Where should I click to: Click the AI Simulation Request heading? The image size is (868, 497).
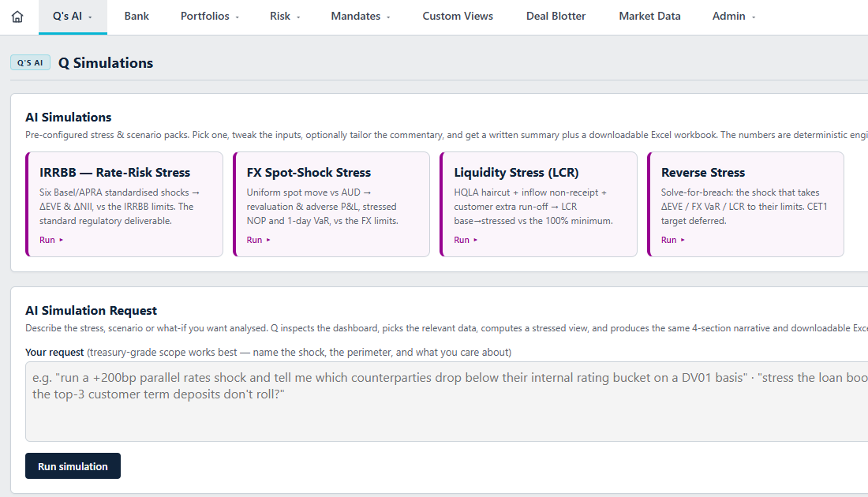tap(91, 311)
